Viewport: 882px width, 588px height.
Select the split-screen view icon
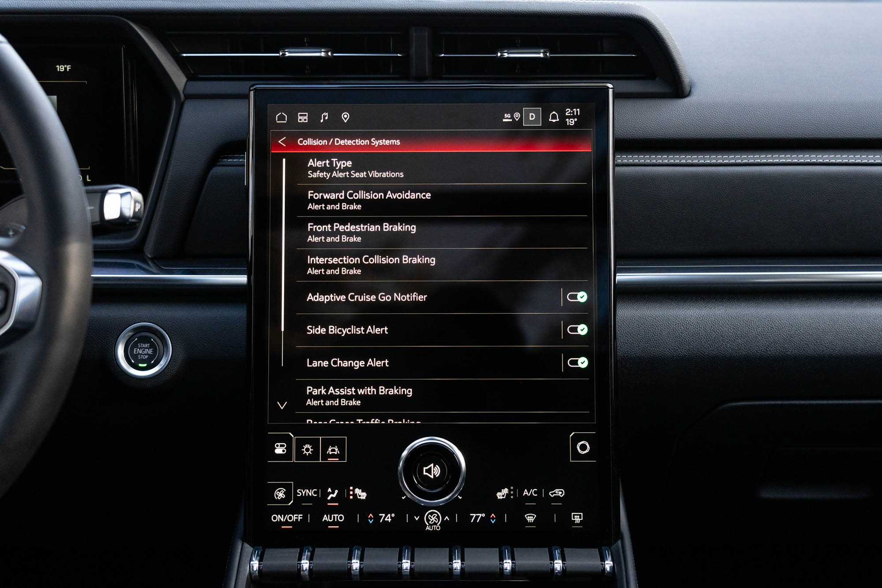307,120
